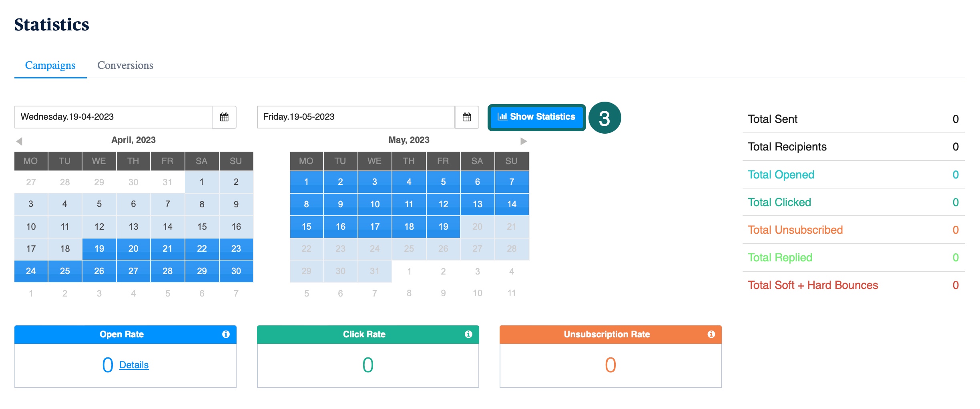Go to next month with right arrow
This screenshot has width=980, height=409.
coord(523,141)
